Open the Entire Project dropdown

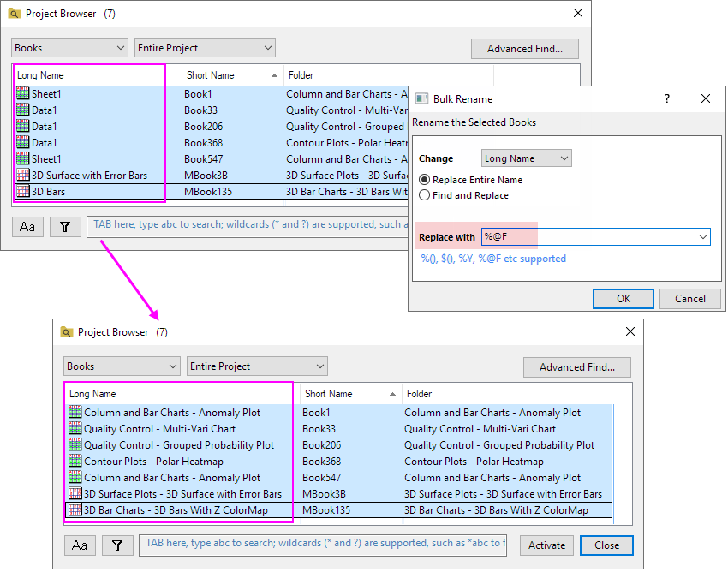[205, 47]
